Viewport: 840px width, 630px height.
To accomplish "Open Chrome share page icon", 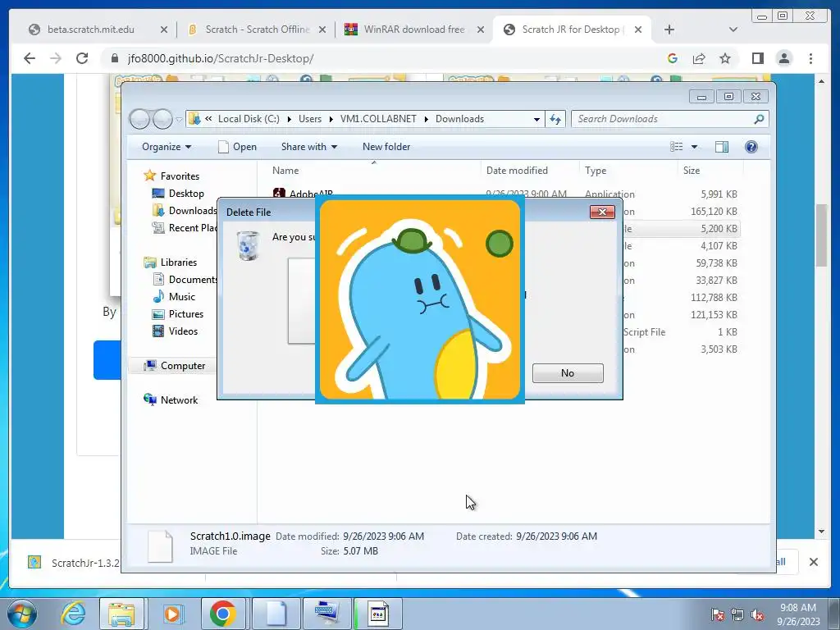I will pos(699,58).
